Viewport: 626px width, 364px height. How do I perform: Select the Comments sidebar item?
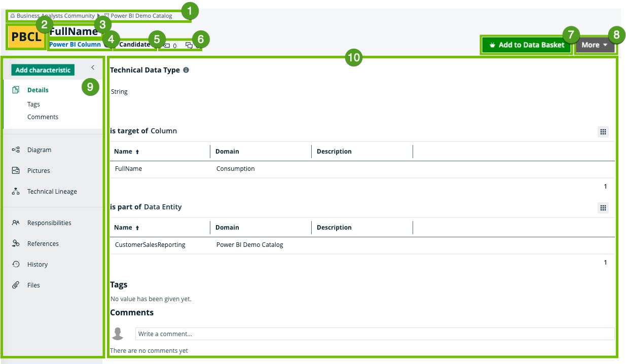(x=43, y=117)
